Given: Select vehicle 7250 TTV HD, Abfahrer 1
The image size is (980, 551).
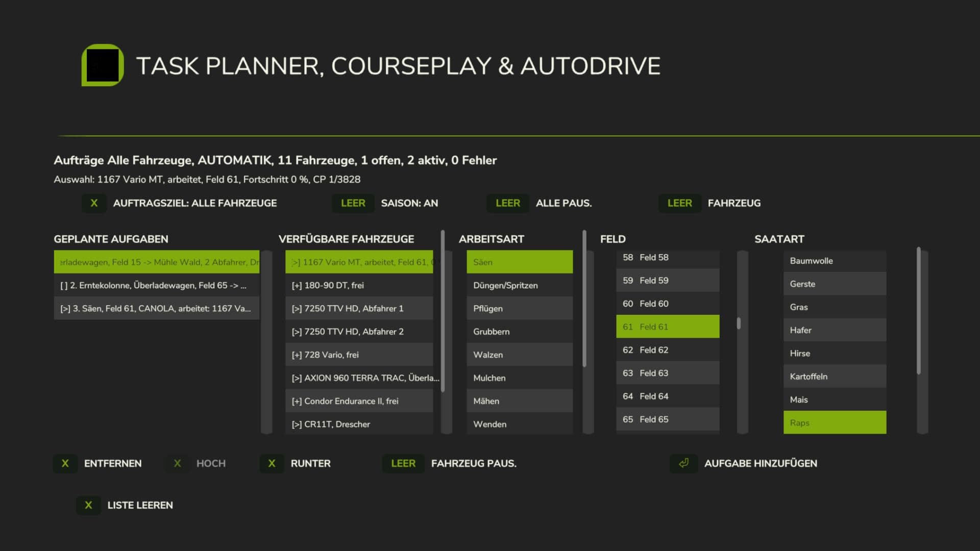Looking at the screenshot, I should tap(359, 308).
